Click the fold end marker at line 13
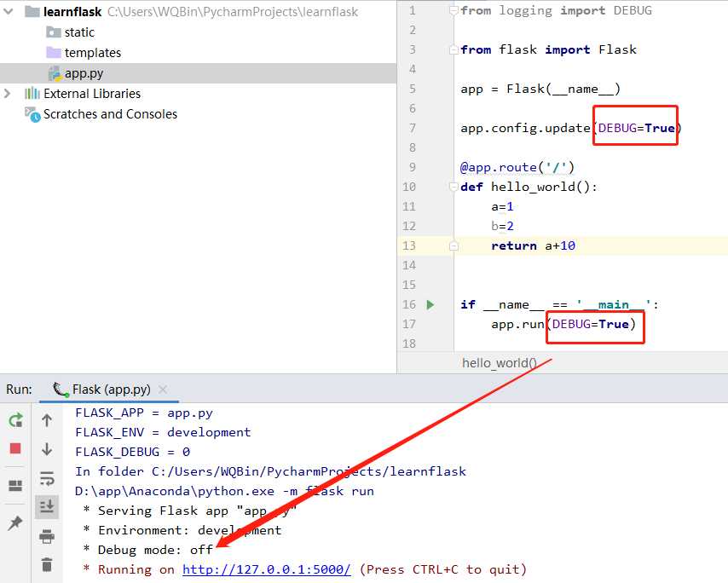This screenshot has width=728, height=583. 454,245
